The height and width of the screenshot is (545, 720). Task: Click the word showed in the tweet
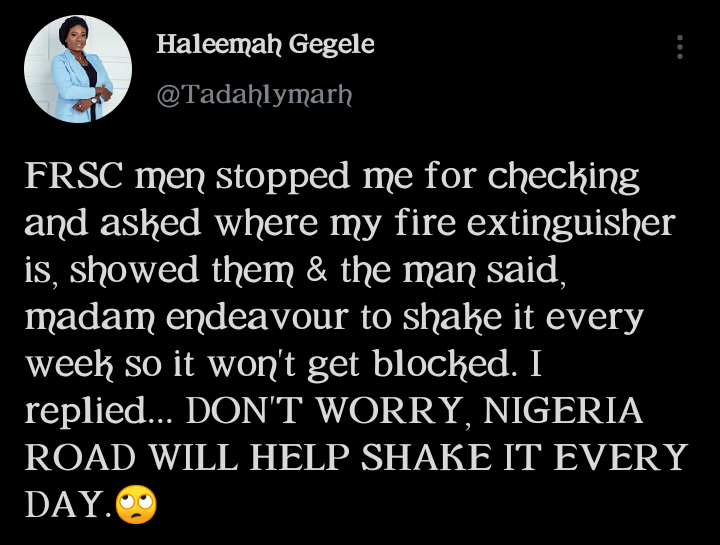point(134,270)
